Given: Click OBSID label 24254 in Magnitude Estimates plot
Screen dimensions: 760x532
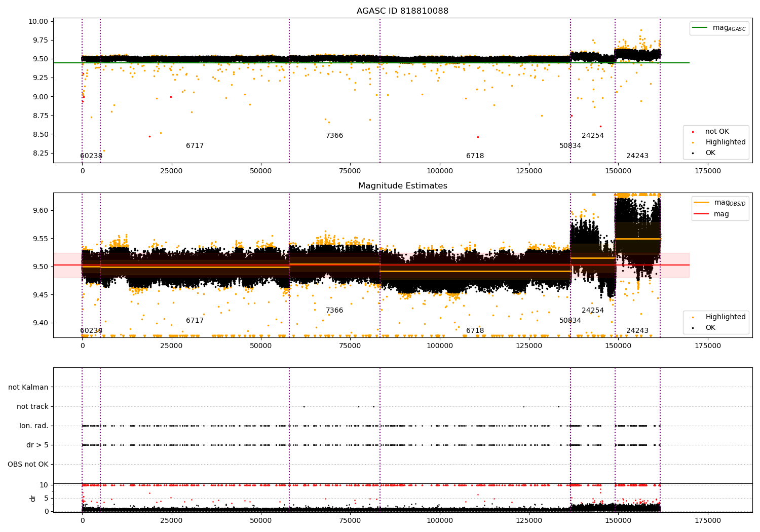Looking at the screenshot, I should click(593, 311).
